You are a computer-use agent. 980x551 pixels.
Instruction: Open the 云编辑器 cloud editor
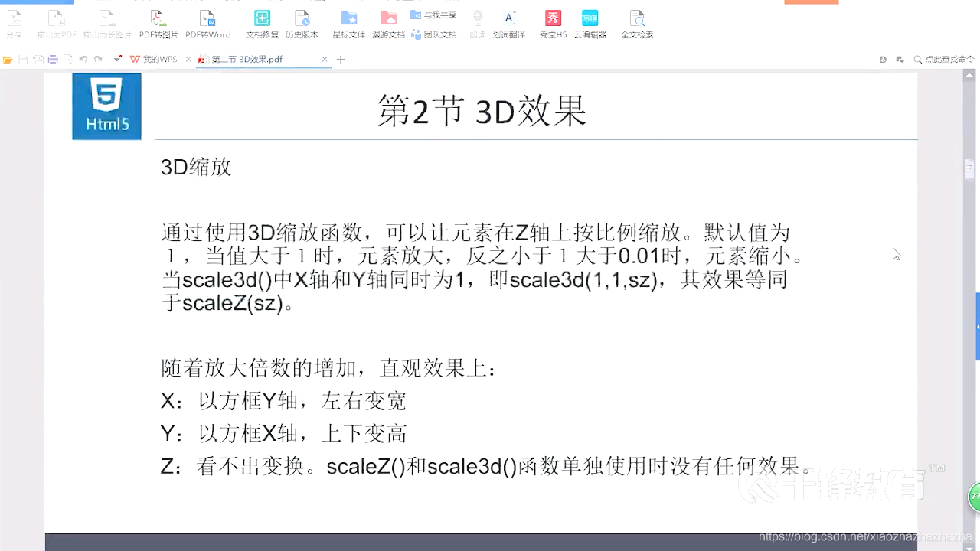[590, 24]
